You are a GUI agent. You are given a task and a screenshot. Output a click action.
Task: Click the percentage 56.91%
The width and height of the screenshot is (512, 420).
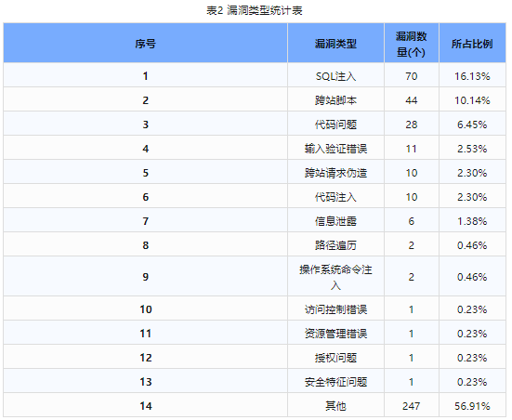(x=472, y=406)
